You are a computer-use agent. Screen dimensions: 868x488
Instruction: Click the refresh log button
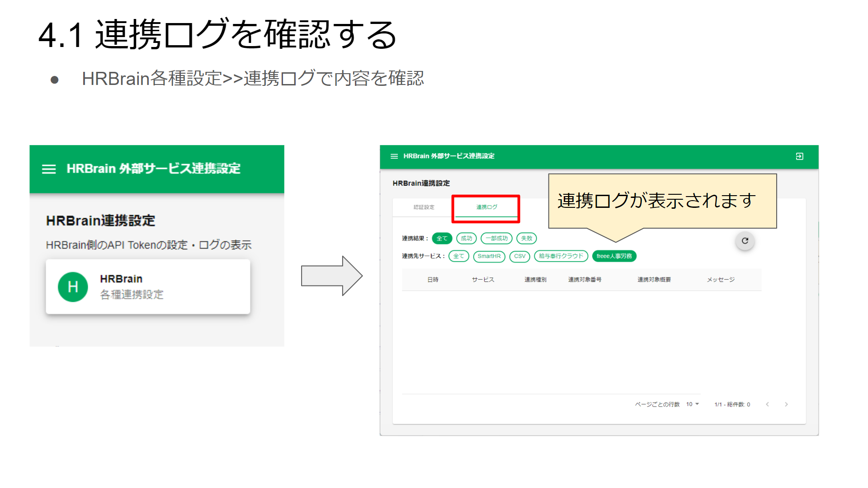(745, 241)
